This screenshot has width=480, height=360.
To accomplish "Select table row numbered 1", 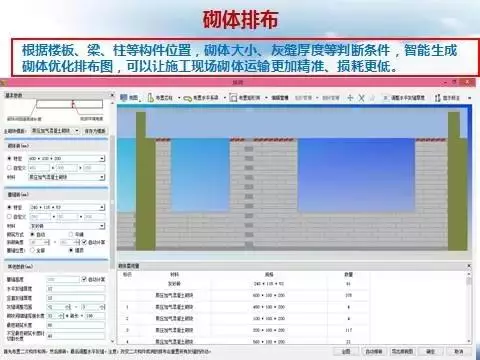I will (x=243, y=307).
